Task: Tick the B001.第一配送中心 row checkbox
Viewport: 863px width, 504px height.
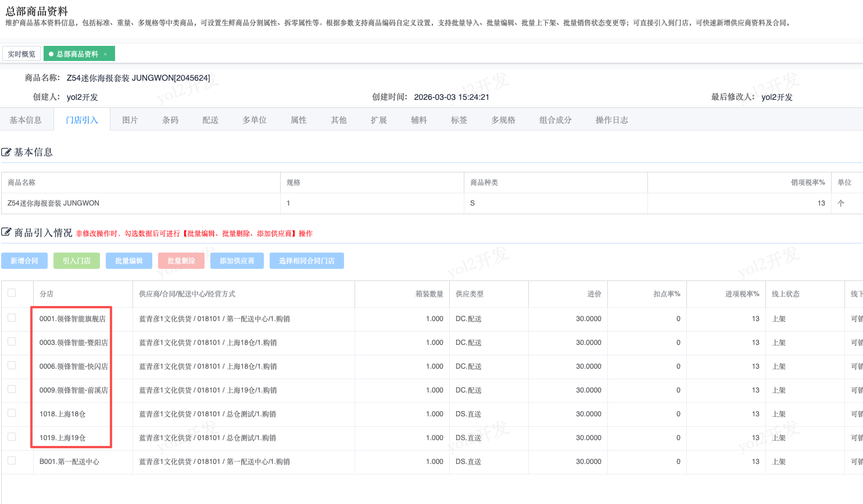Action: point(12,461)
